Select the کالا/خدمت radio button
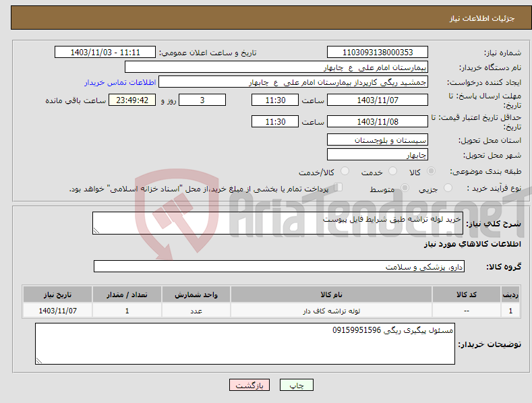Image resolution: width=532 pixels, height=403 pixels. 345,171
